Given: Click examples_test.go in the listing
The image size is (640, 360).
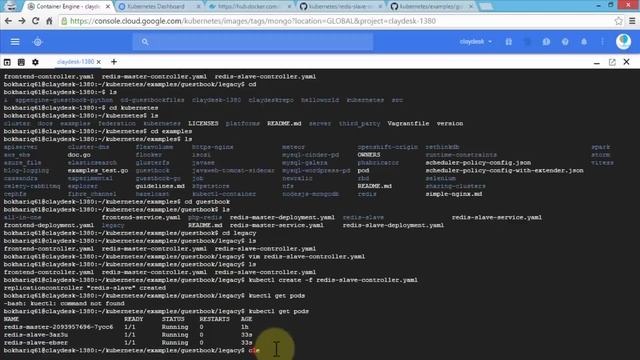Looking at the screenshot, I should [98, 170].
